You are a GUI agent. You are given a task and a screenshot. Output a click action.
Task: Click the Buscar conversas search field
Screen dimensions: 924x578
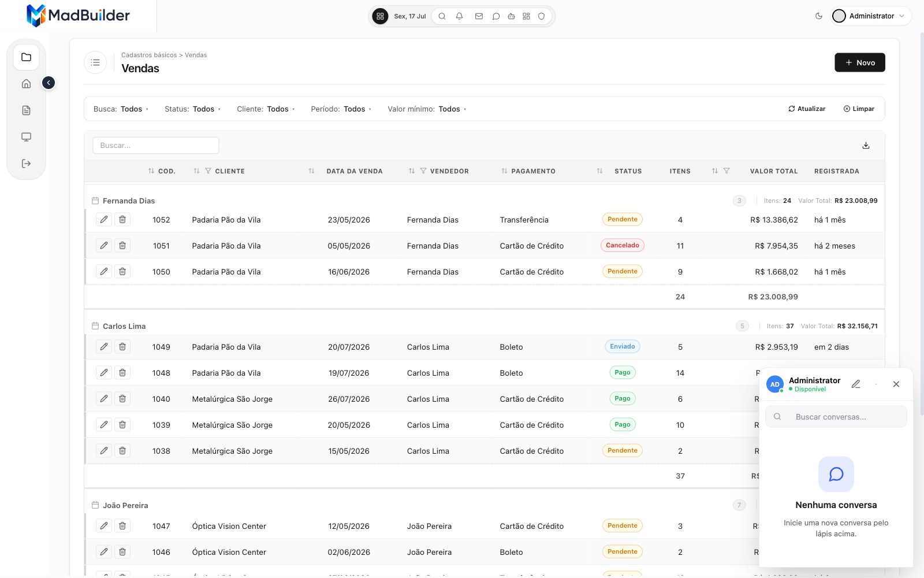(x=836, y=417)
